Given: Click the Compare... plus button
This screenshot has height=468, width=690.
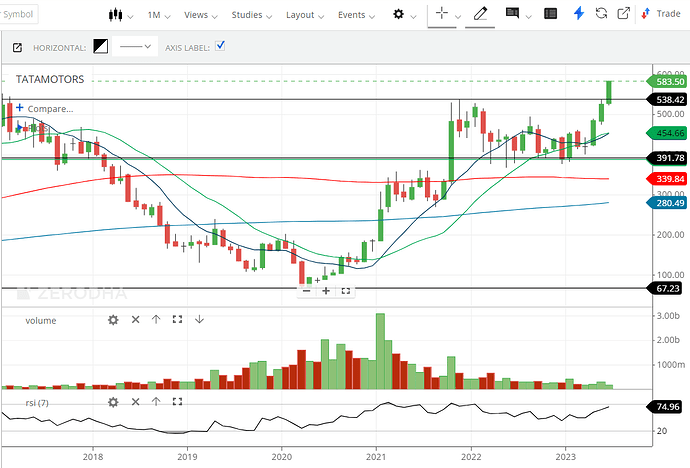Looking at the screenshot, I should point(19,108).
